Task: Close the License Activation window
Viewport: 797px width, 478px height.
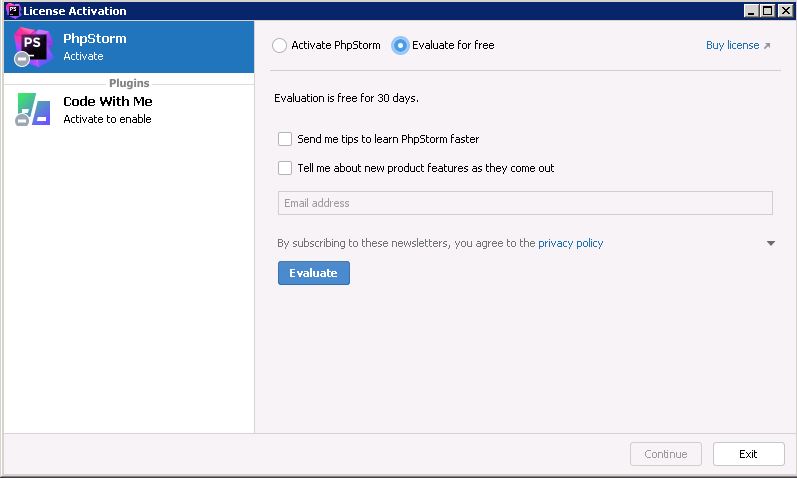Action: click(784, 10)
